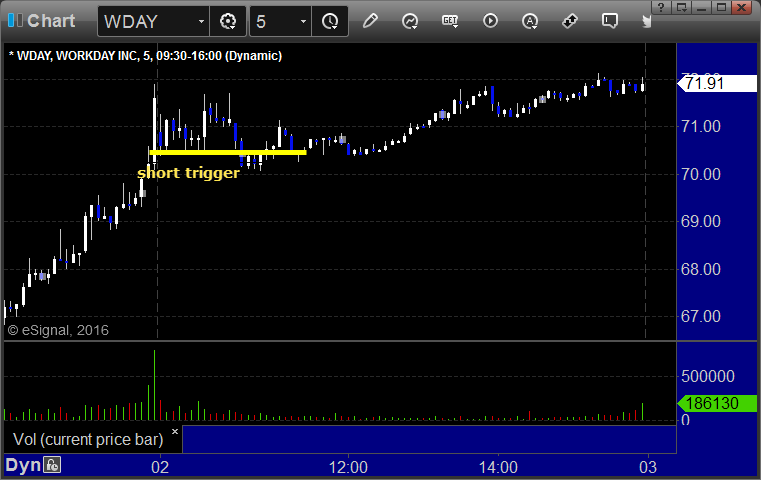Click the 67.00 price axis label

click(x=701, y=316)
